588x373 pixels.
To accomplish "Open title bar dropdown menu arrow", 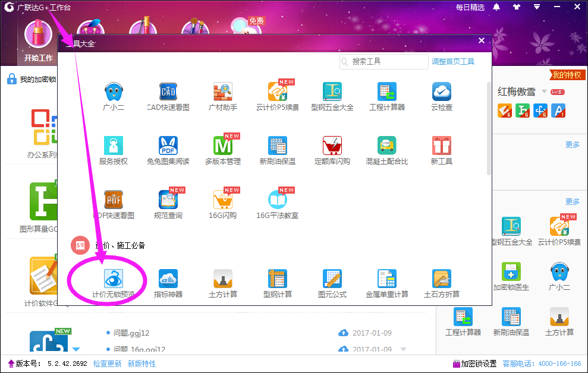I will click(x=537, y=7).
